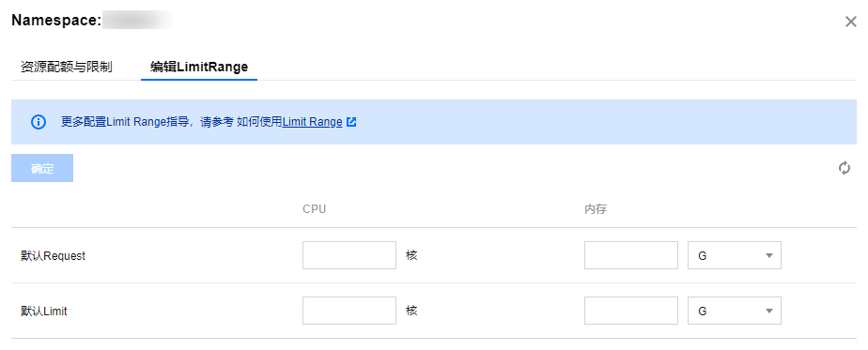Viewport: 868px width, 350px height.
Task: Select the 编辑LimitRange tab
Action: (199, 67)
